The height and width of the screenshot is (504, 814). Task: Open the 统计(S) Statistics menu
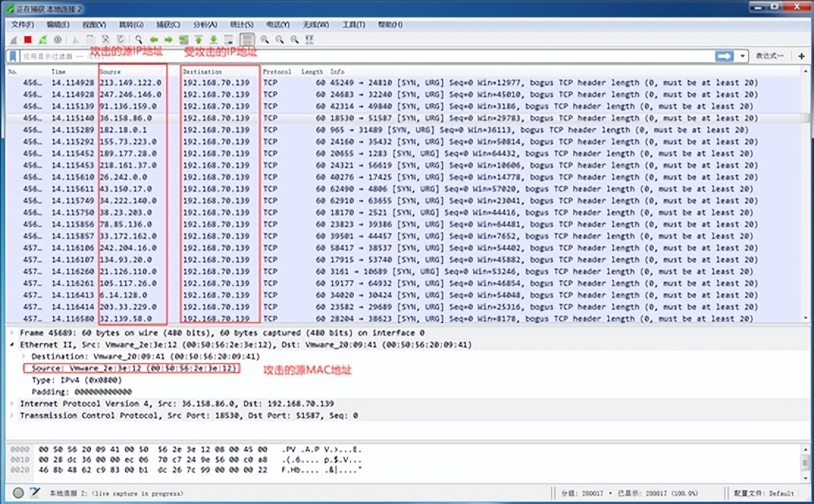241,24
